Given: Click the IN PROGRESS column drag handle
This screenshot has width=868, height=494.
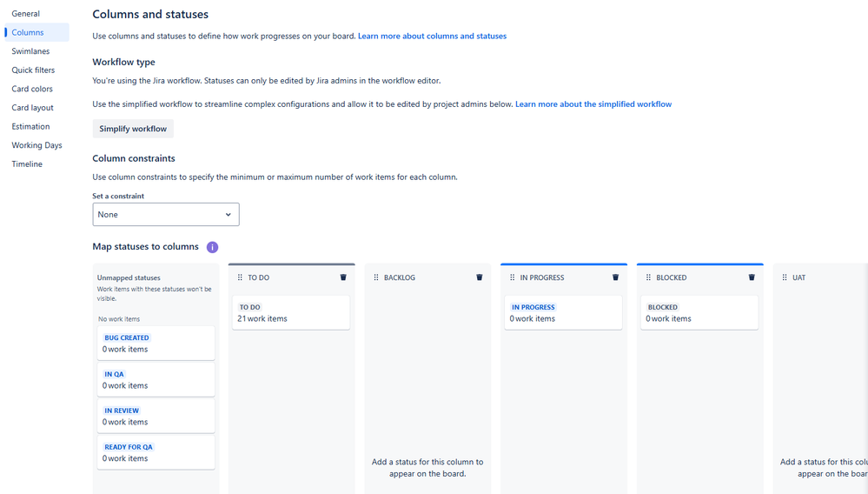Looking at the screenshot, I should click(513, 277).
